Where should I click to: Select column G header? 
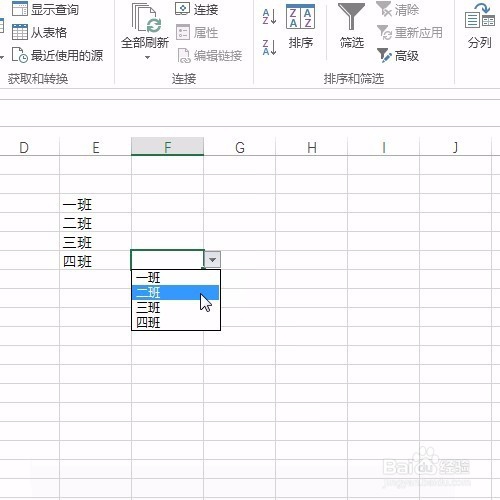240,147
